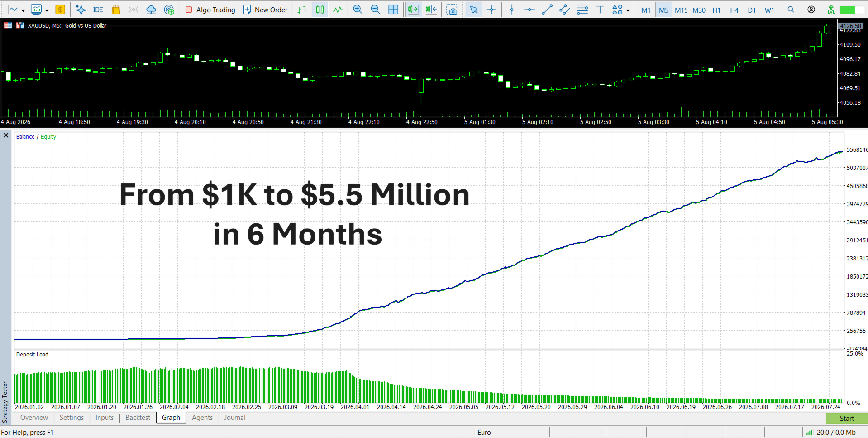This screenshot has height=438, width=868.
Task: Switch to D1 timeframe
Action: point(752,10)
